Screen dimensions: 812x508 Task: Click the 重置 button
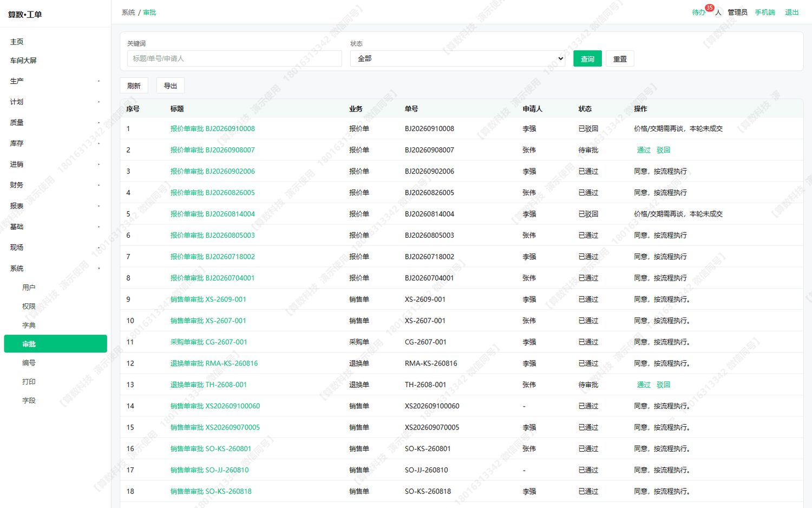coord(620,59)
